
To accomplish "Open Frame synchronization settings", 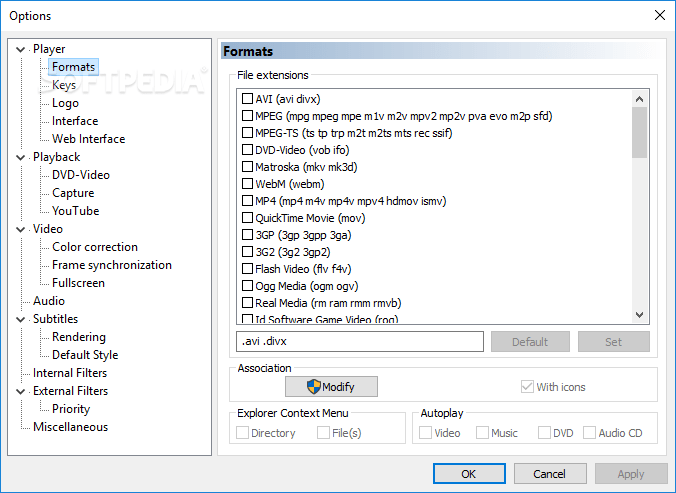I will tap(112, 265).
